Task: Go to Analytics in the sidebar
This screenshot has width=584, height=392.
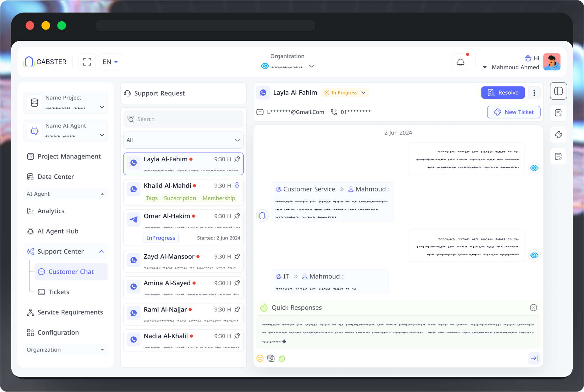Action: click(x=51, y=211)
